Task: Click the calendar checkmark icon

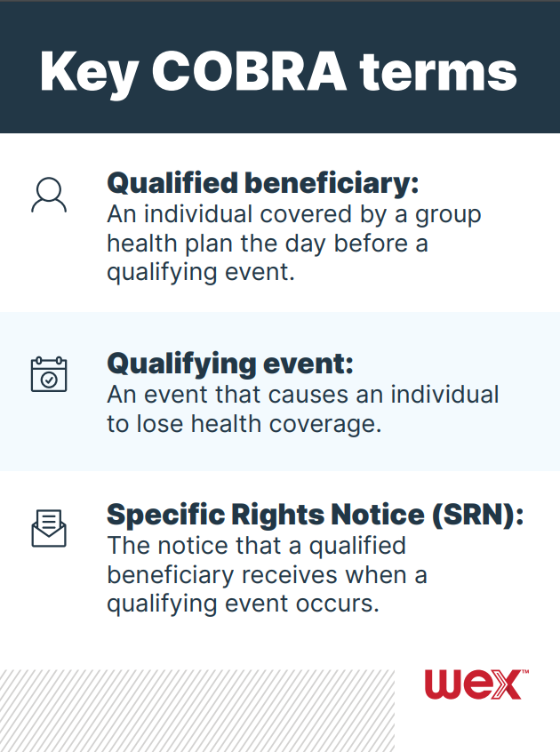Action: pos(49,374)
